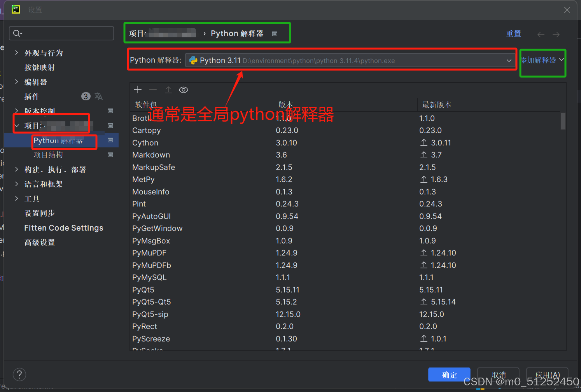Select the PyQt5-sip package row
Screen dimensions: 581x392
tap(345, 314)
